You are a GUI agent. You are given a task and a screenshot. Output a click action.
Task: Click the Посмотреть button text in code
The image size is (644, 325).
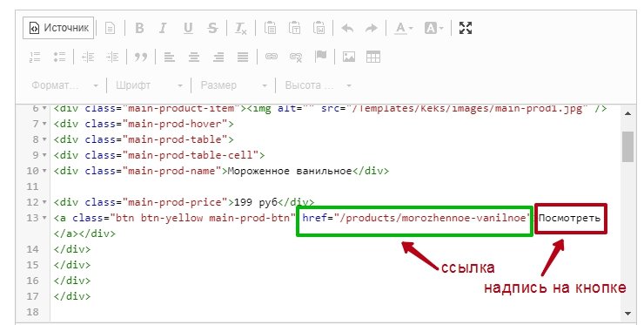click(570, 218)
